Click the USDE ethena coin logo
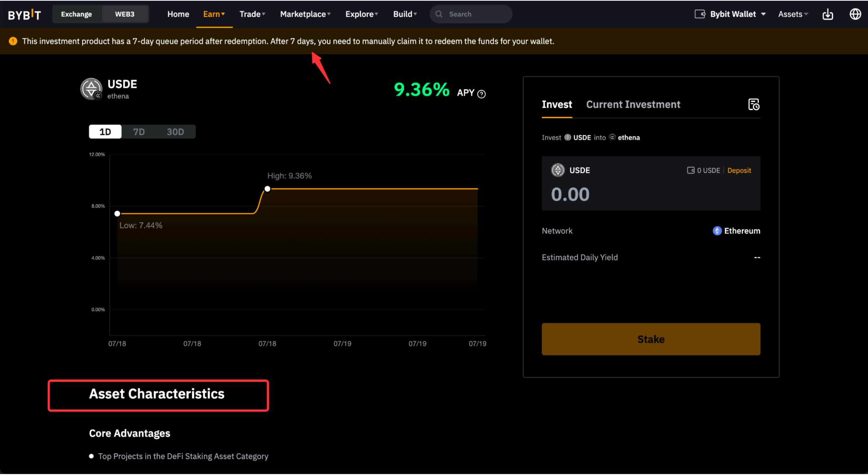Screen dimensions: 868x476 (91, 89)
